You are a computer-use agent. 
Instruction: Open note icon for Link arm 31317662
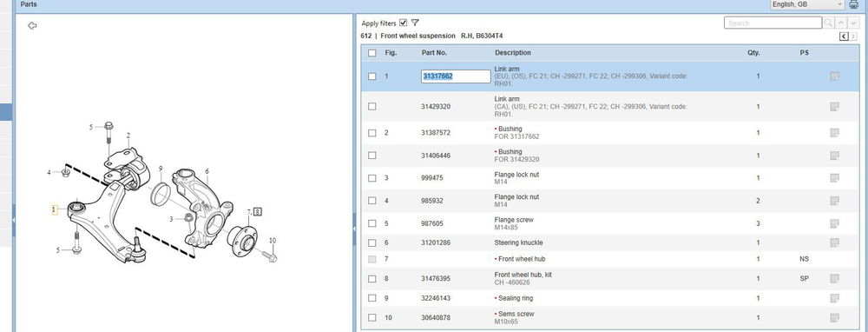coord(835,76)
